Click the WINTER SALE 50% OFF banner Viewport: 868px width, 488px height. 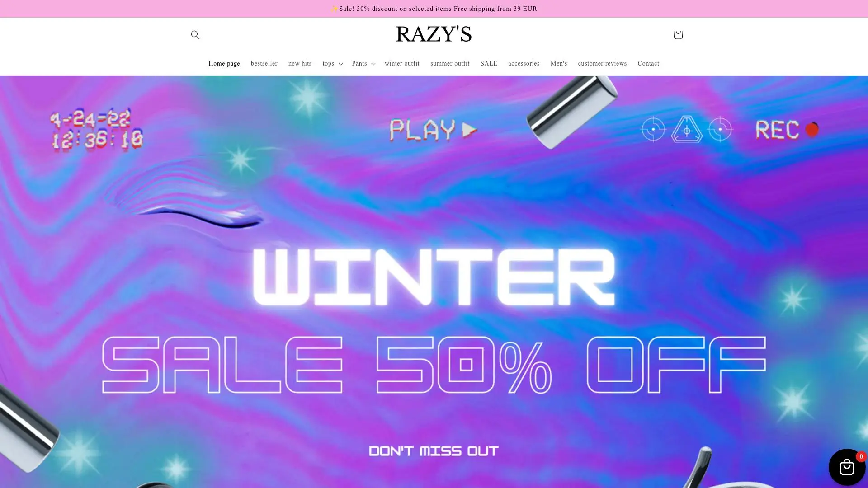pyautogui.click(x=434, y=282)
